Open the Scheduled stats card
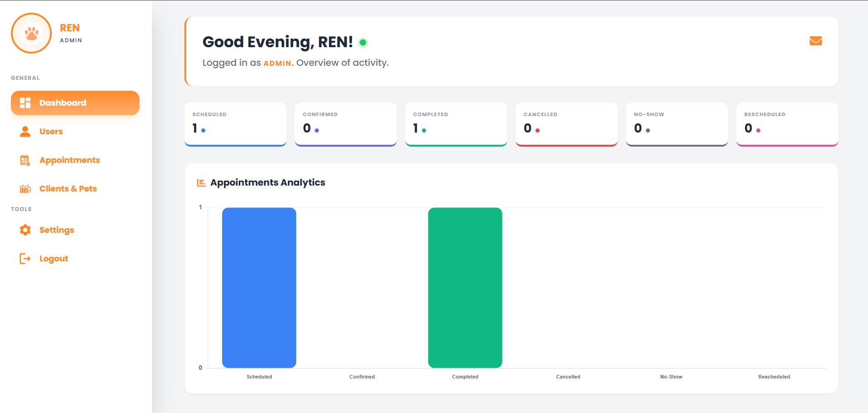The height and width of the screenshot is (413, 868). [235, 124]
